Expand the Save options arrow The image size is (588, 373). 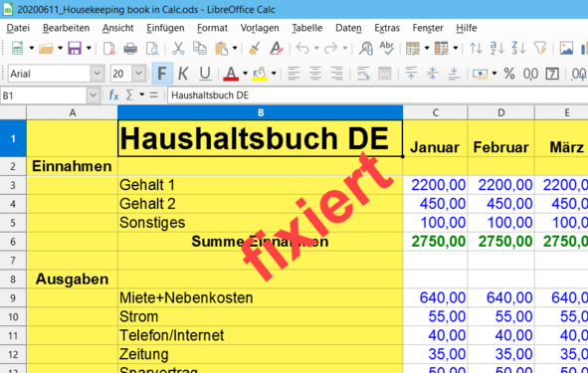89,49
